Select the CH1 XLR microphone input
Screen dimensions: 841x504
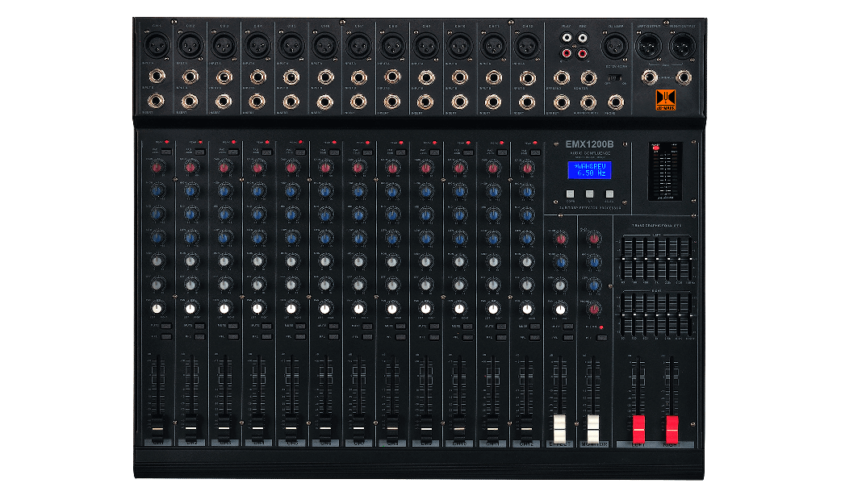click(156, 46)
